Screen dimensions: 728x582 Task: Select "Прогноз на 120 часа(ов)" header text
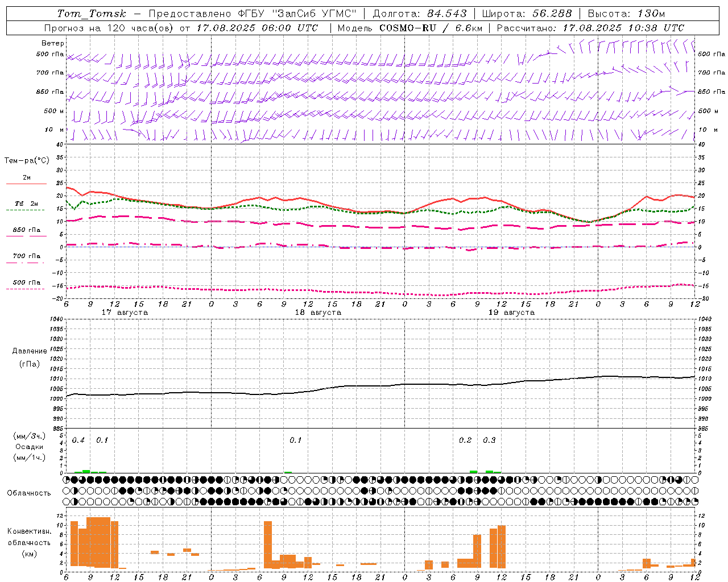[109, 28]
